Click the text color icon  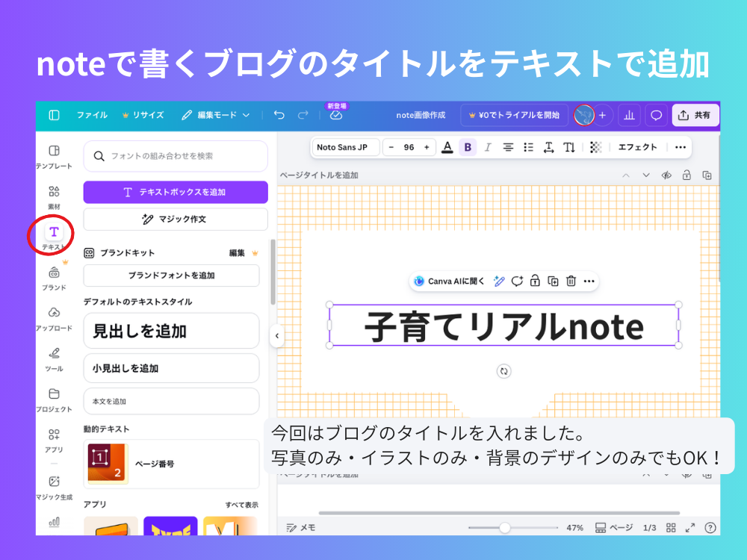click(447, 147)
